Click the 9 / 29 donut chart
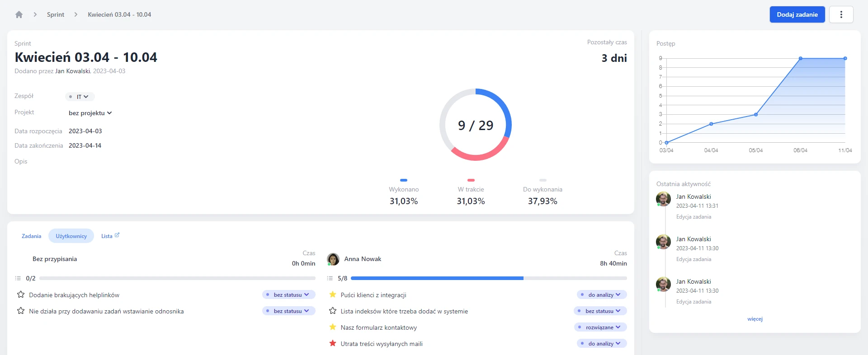Viewport: 868px width, 355px height. click(476, 125)
